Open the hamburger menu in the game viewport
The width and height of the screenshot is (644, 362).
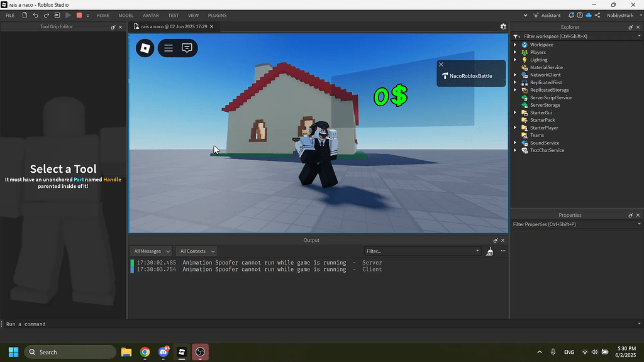pyautogui.click(x=169, y=48)
